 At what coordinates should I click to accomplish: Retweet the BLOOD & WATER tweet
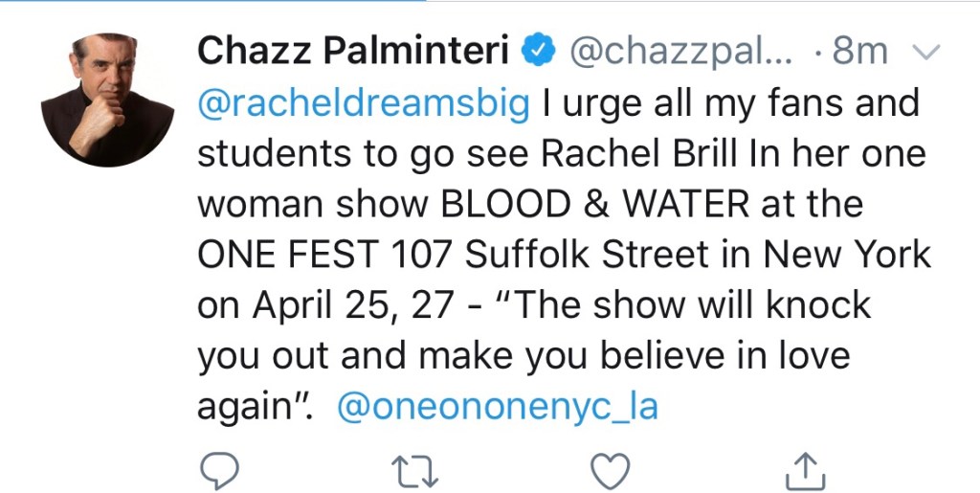pyautogui.click(x=412, y=470)
